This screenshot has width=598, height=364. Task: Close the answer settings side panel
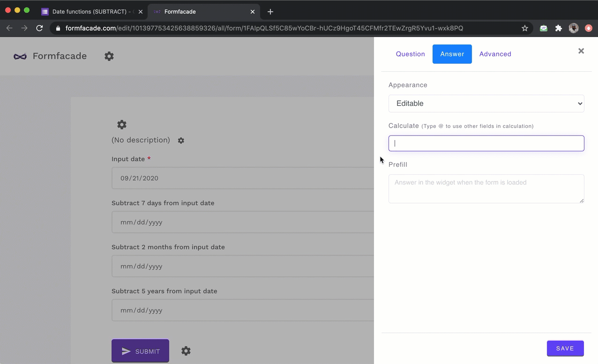coord(581,51)
